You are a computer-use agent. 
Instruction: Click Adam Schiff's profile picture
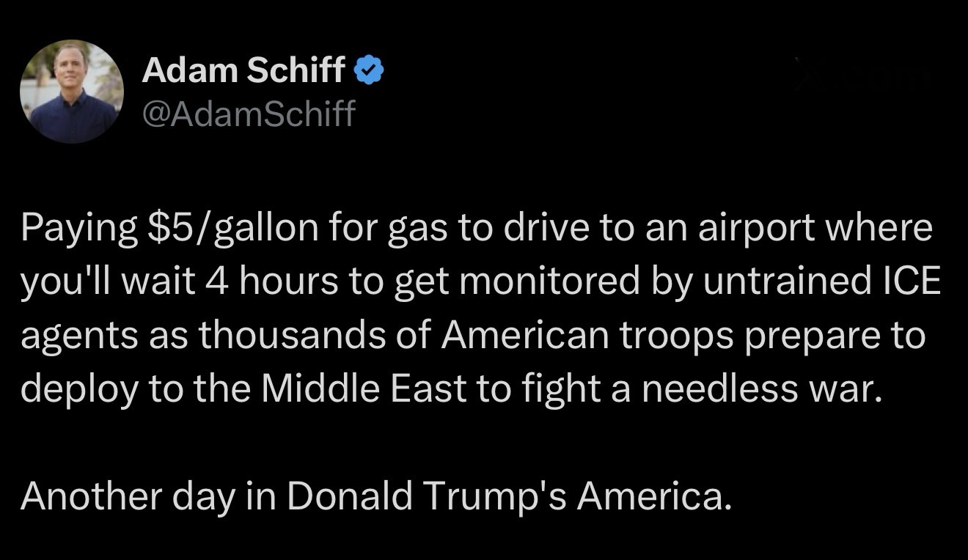[x=71, y=91]
